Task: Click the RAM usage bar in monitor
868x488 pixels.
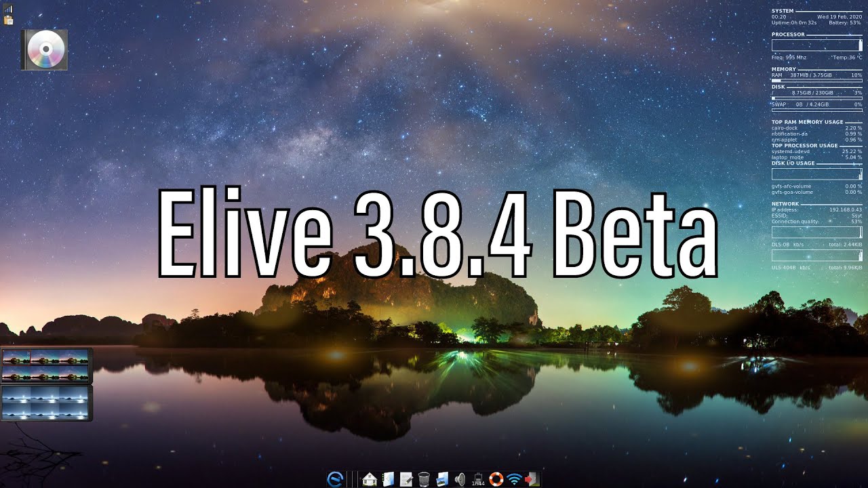Action: coord(817,81)
